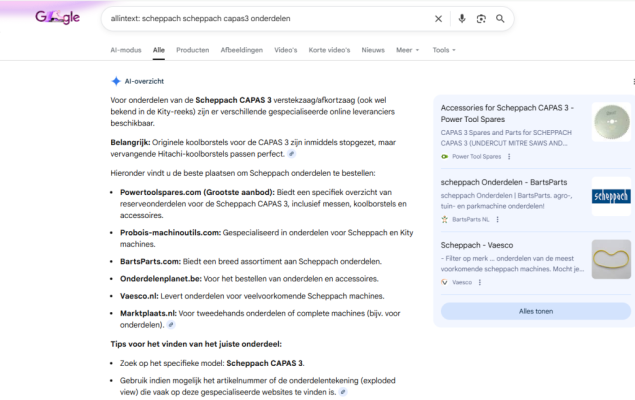Switch to Producten tab
Viewport: 635px width, 400px height.
tap(193, 50)
